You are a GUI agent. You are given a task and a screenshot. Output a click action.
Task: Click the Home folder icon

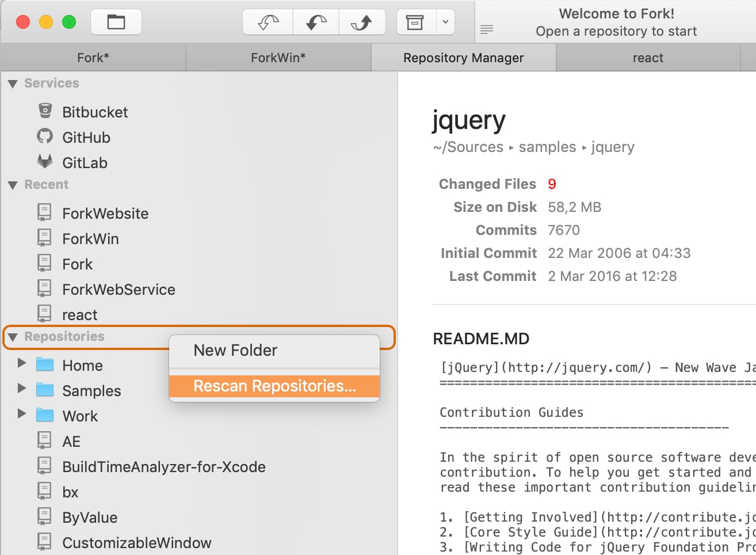tap(45, 364)
